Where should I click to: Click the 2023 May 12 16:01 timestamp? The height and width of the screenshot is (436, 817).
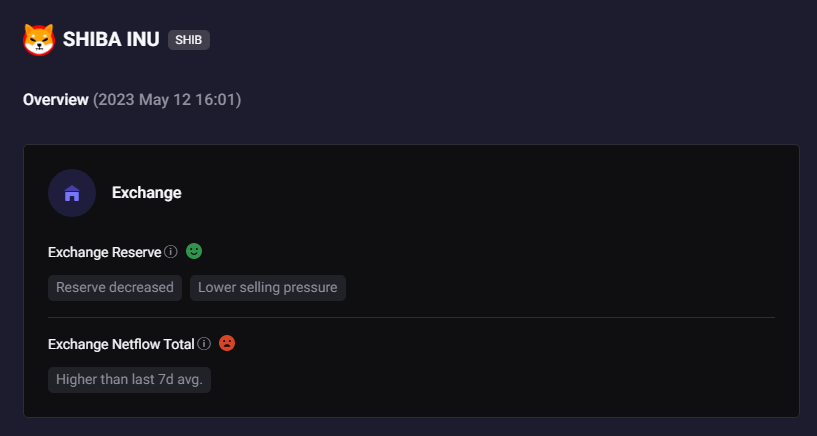tap(167, 100)
